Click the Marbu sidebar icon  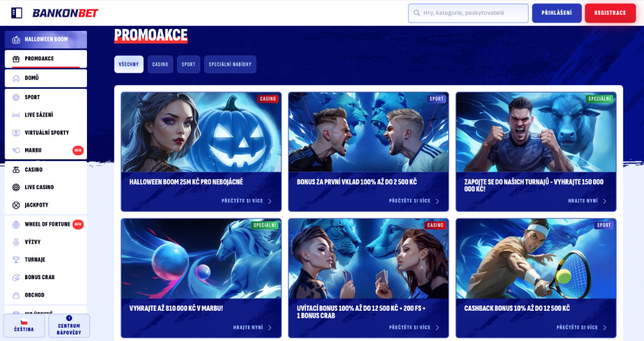(x=16, y=150)
